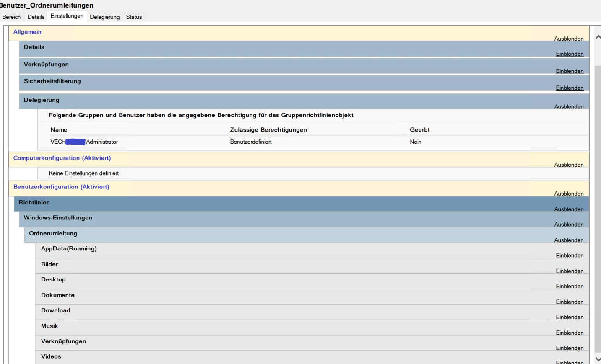Show the AppData(Roaming) redirection settings
This screenshot has height=364, width=601.
[x=570, y=255]
